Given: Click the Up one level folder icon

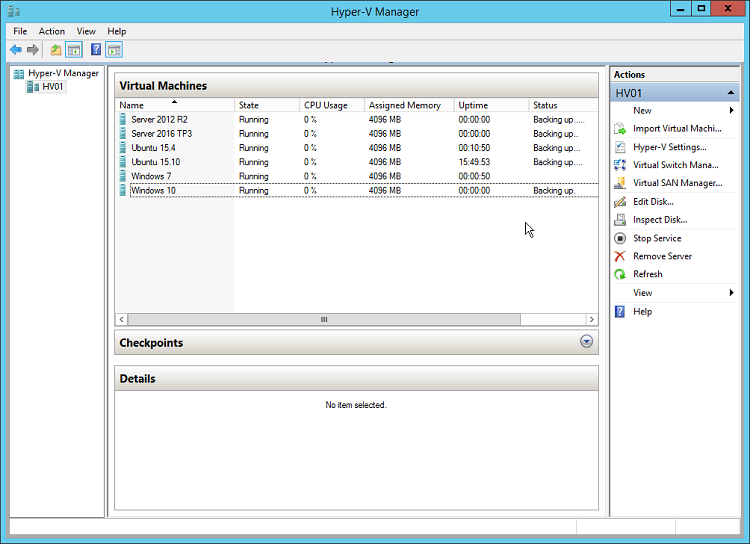Looking at the screenshot, I should [x=56, y=49].
